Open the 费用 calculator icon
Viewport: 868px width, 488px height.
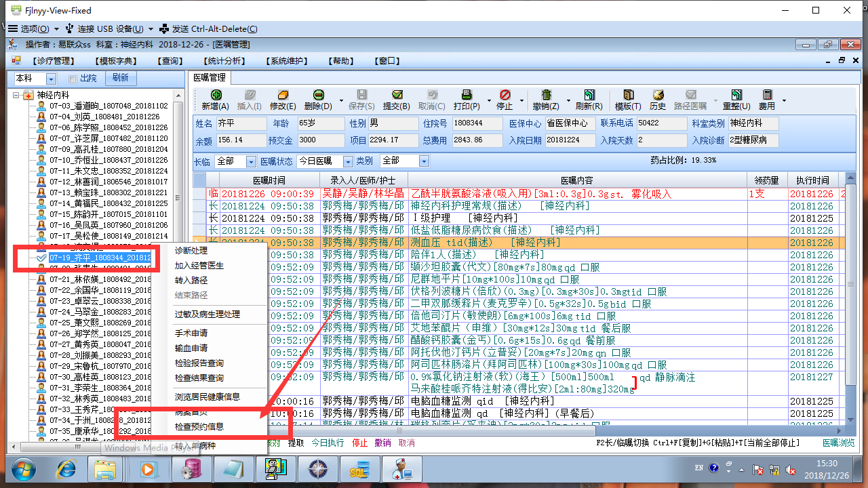[767, 96]
